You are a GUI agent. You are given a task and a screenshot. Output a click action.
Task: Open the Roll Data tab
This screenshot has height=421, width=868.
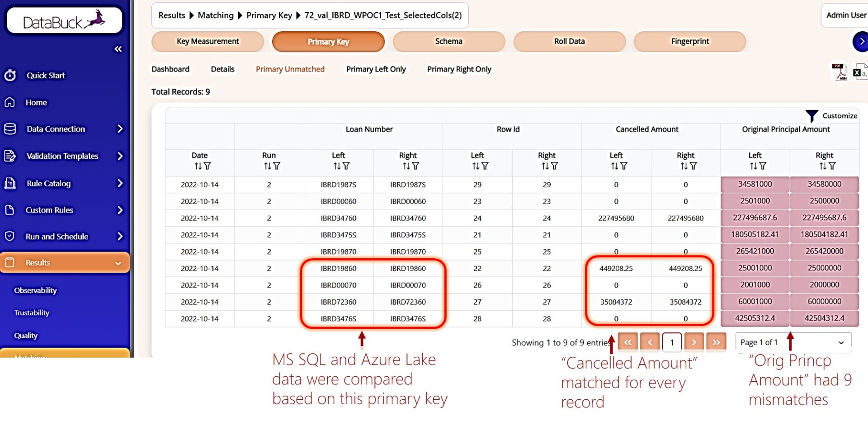570,42
